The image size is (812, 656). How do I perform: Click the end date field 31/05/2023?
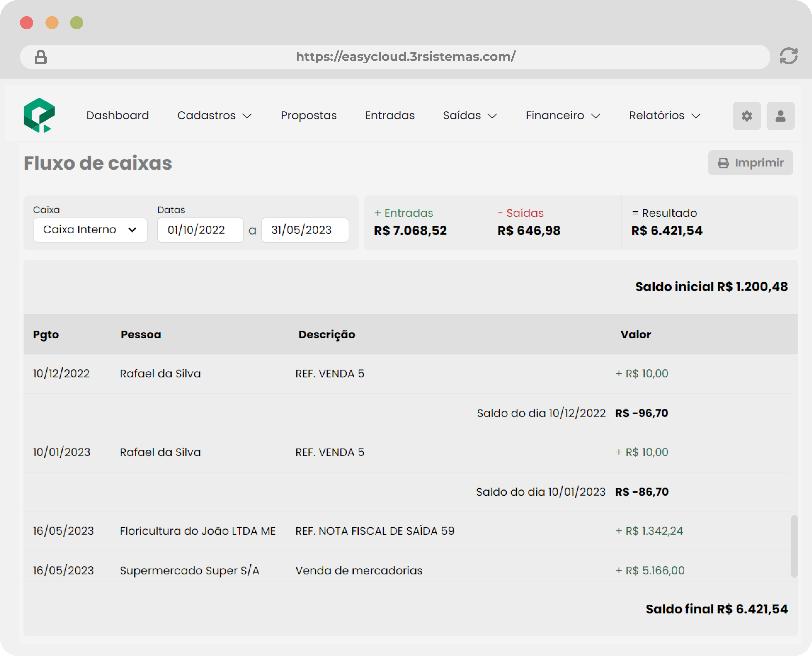point(305,230)
